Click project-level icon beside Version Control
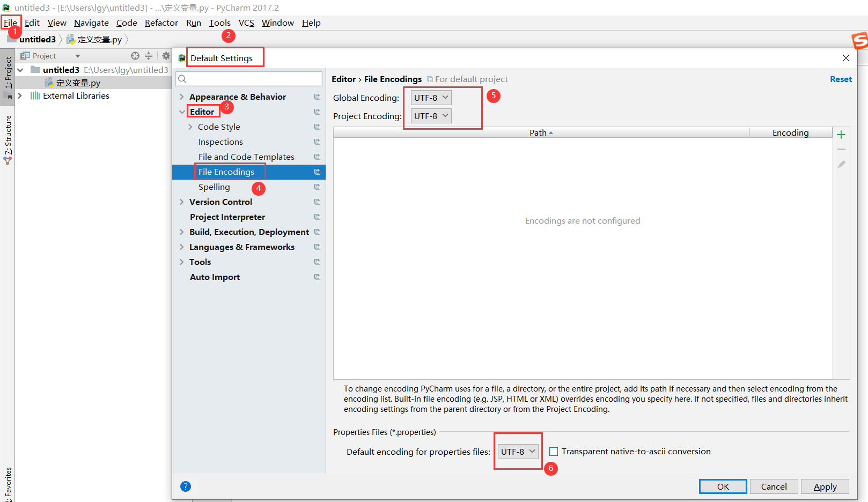 coord(317,202)
